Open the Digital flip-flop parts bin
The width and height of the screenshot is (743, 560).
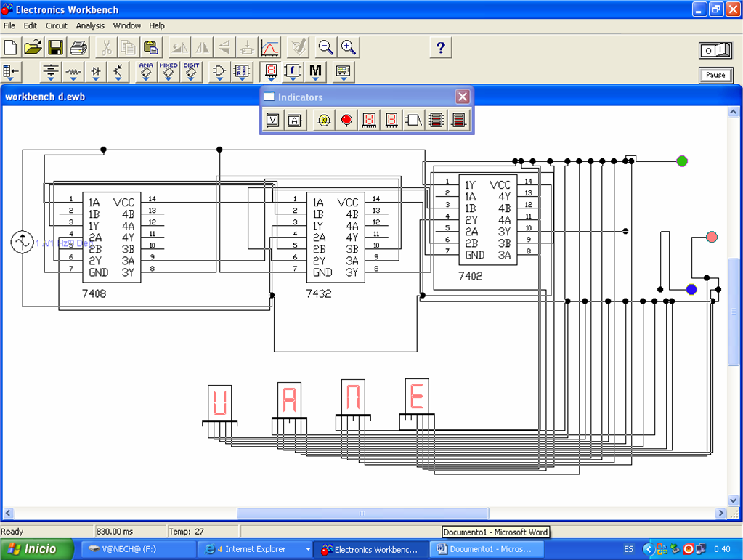[242, 71]
